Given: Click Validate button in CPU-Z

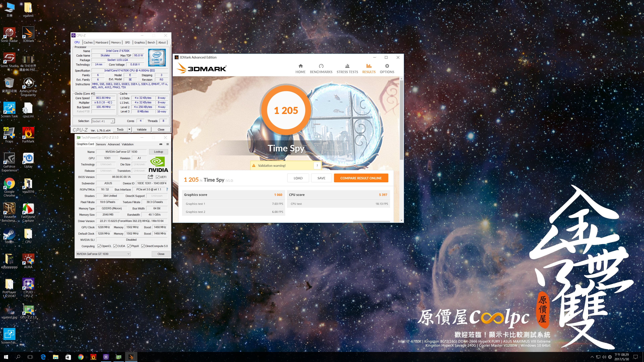Looking at the screenshot, I should [x=142, y=129].
